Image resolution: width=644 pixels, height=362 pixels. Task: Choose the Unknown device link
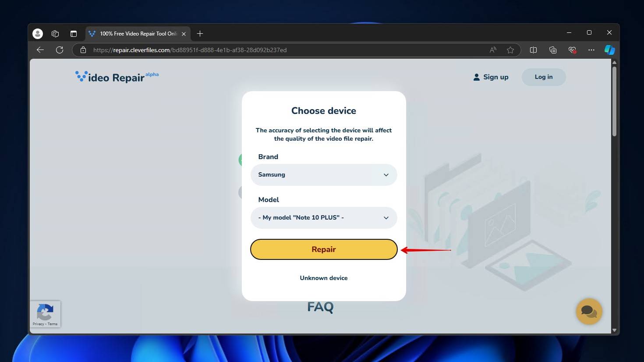pos(324,278)
